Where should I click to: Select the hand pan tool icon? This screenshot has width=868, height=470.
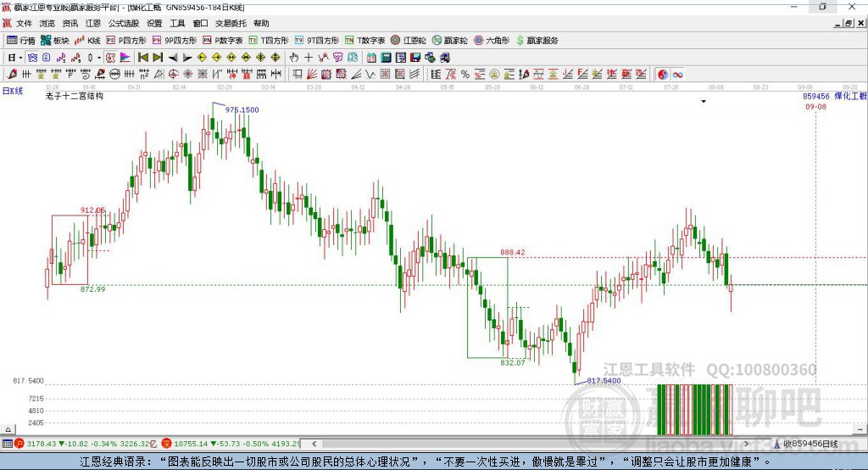[x=294, y=57]
